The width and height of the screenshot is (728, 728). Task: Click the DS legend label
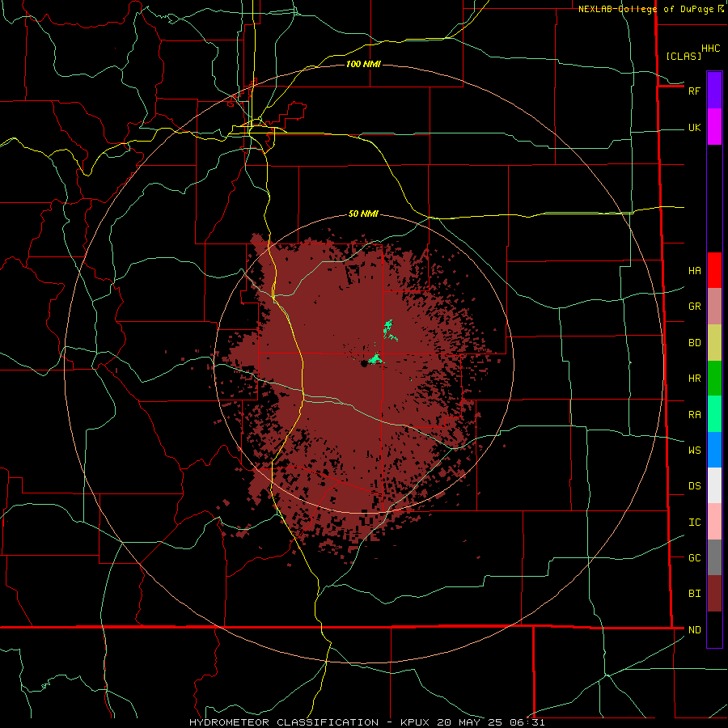pos(694,485)
